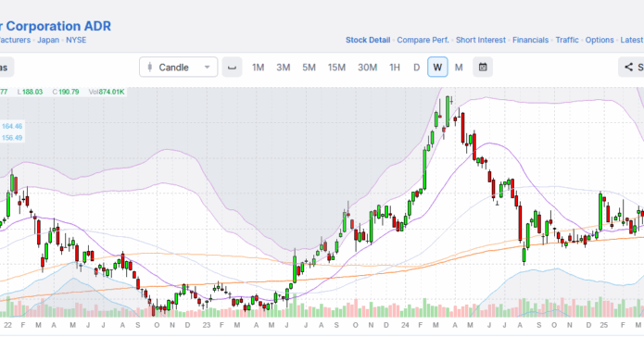The image size is (644, 337).
Task: Select the weekly W interval
Action: click(437, 67)
